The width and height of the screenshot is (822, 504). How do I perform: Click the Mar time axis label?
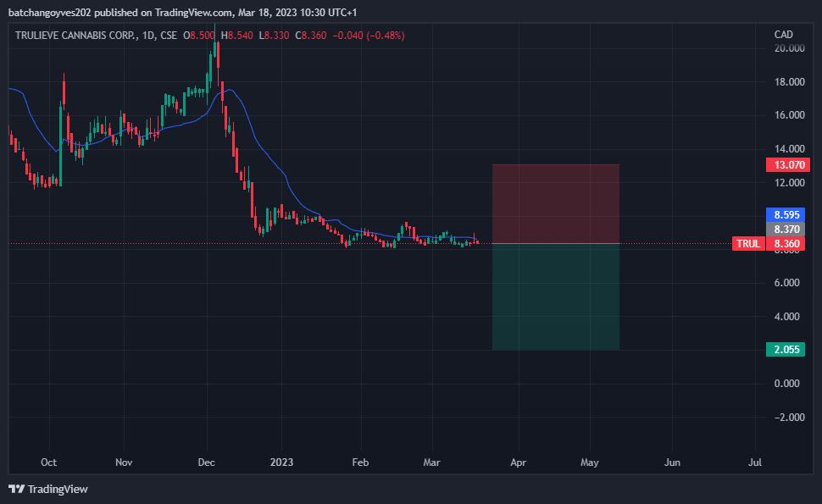coord(432,462)
